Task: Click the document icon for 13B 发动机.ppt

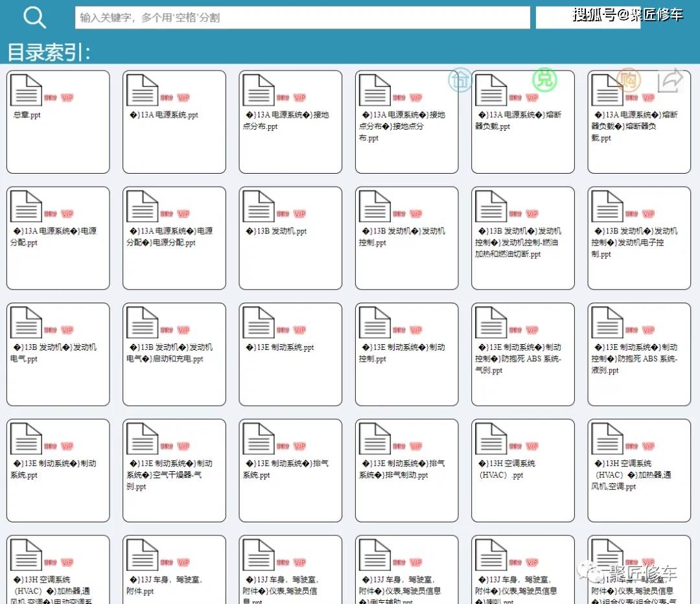Action: pos(259,207)
